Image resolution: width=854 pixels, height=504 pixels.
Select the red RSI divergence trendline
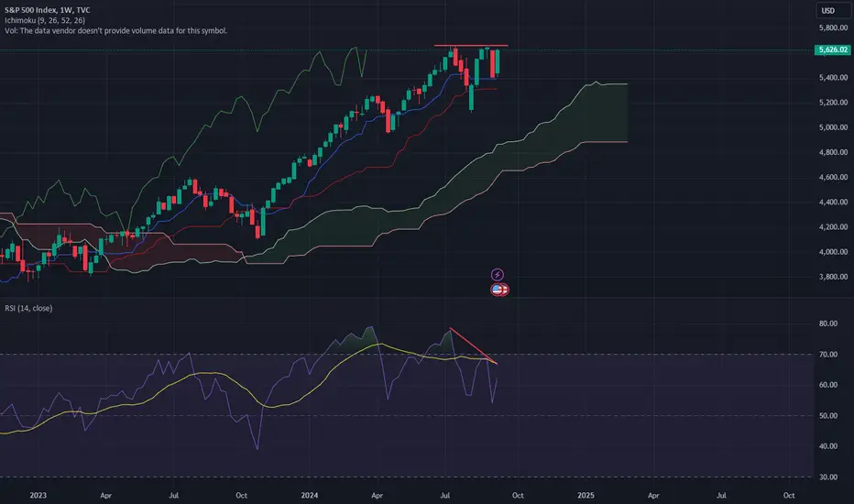[x=474, y=346]
